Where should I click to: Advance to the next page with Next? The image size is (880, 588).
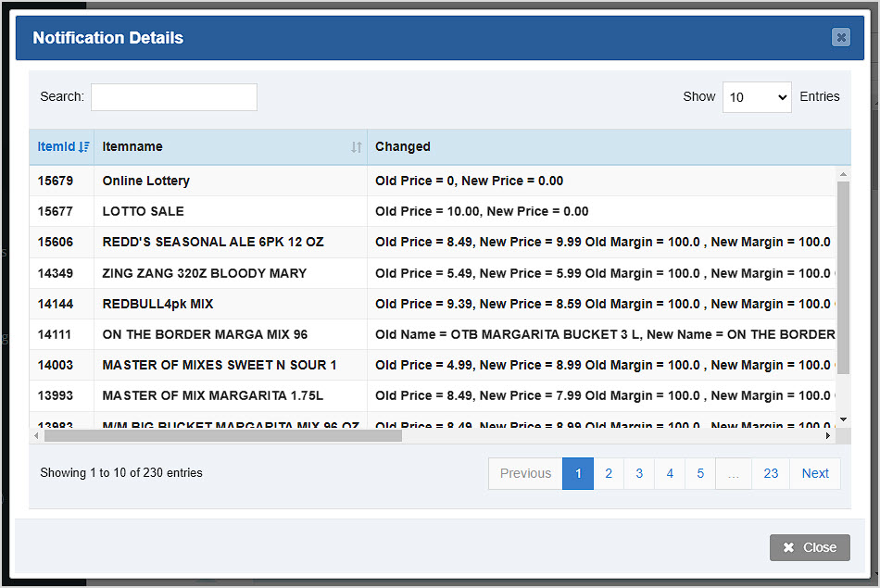(815, 473)
